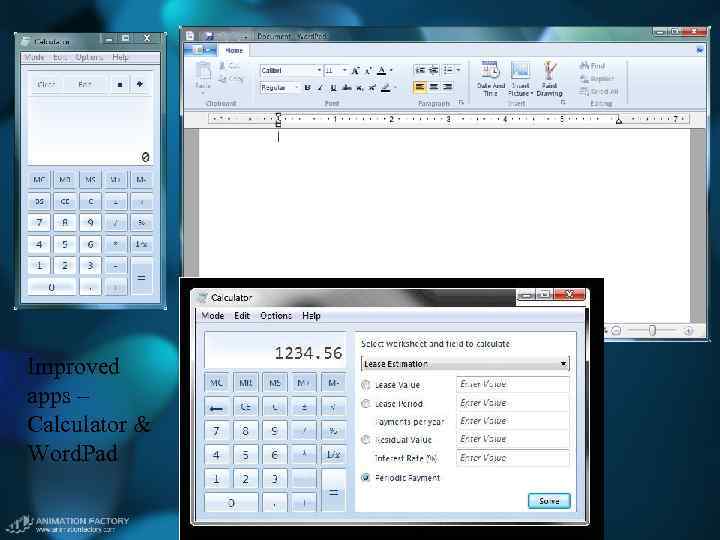Click equals key in front Calculator
This screenshot has width=720, height=540.
(x=334, y=491)
